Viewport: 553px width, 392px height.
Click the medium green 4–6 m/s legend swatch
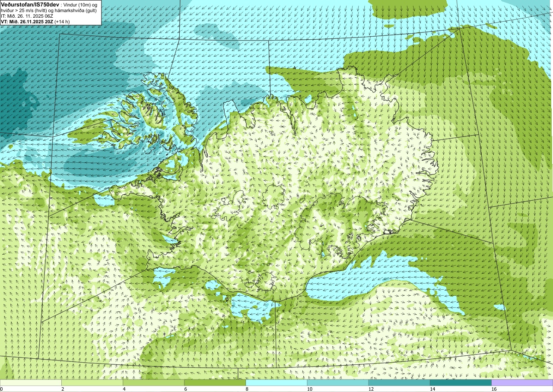(153, 383)
